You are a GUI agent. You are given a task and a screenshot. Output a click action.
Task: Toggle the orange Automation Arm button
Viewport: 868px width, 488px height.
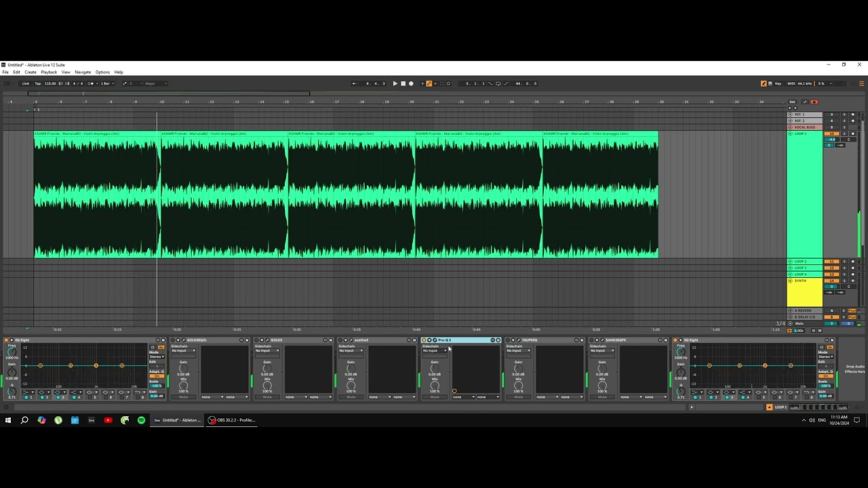(x=429, y=83)
